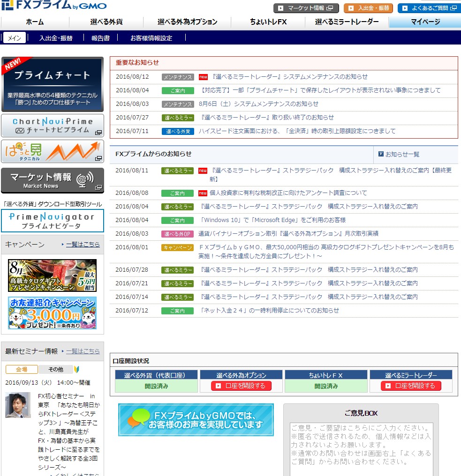Follow the 最新セミナー情報 一覧はこちら link
The width and height of the screenshot is (461, 476).
point(83,351)
